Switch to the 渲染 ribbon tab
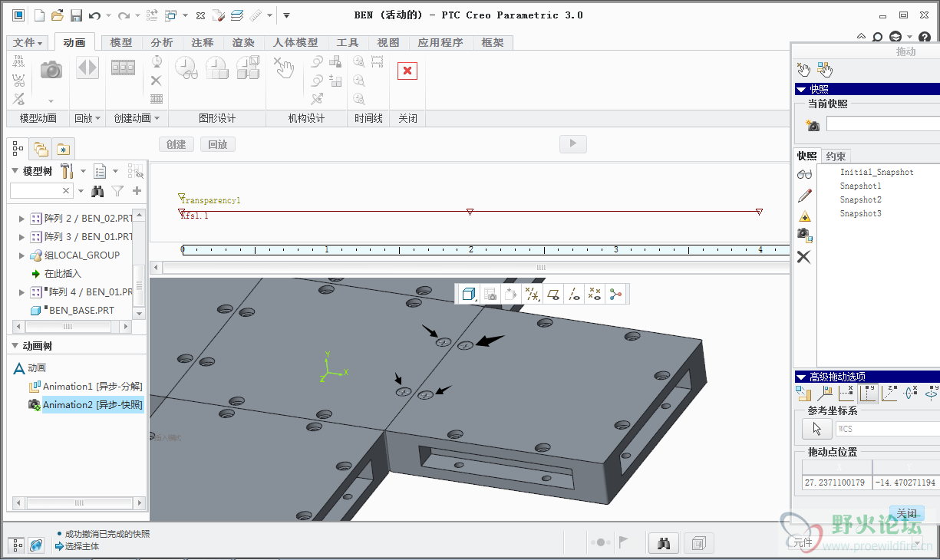The height and width of the screenshot is (560, 940). coord(243,43)
